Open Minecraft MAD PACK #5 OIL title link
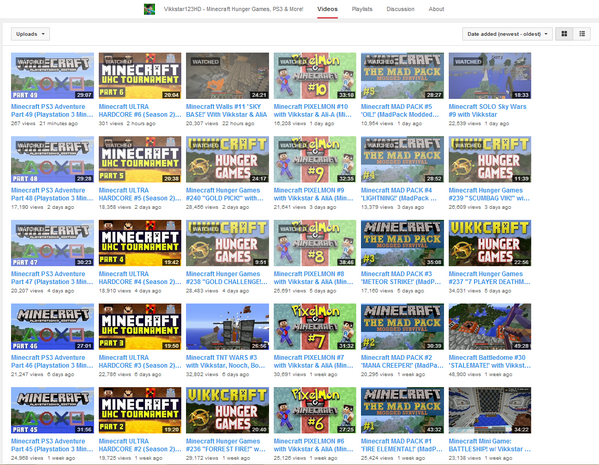599x465 pixels. 400,110
